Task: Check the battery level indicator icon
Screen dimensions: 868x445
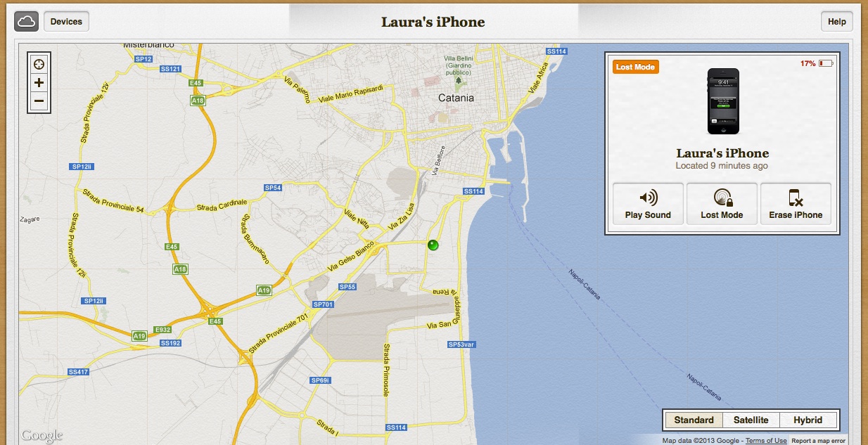Action: [825, 63]
